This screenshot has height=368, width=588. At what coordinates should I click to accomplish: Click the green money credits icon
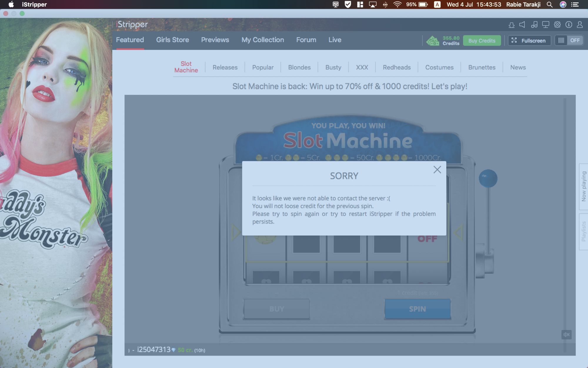(x=432, y=41)
